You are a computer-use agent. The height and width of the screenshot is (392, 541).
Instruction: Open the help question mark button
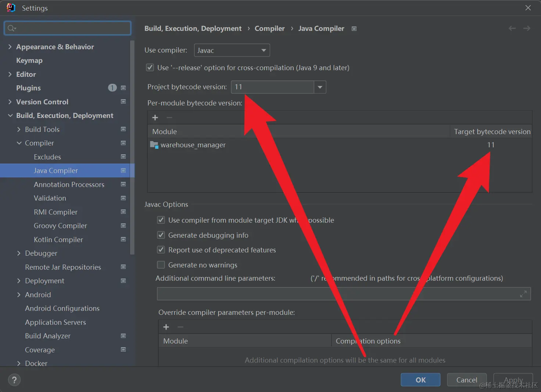click(x=14, y=380)
